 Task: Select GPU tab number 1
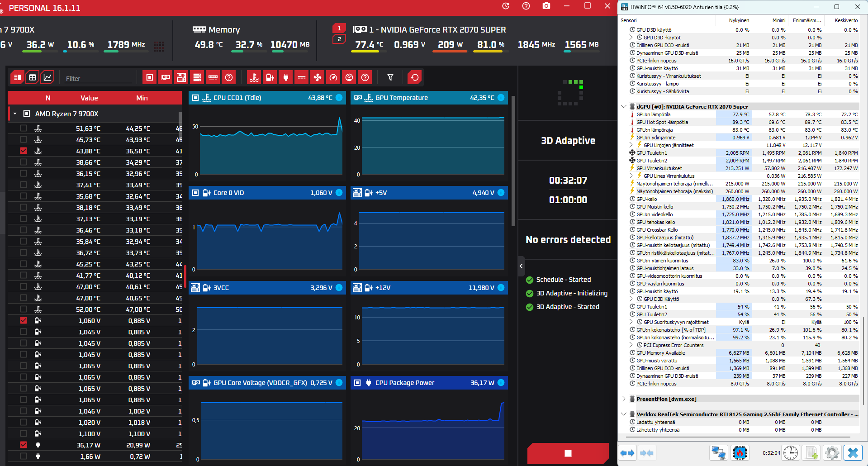[x=339, y=29]
